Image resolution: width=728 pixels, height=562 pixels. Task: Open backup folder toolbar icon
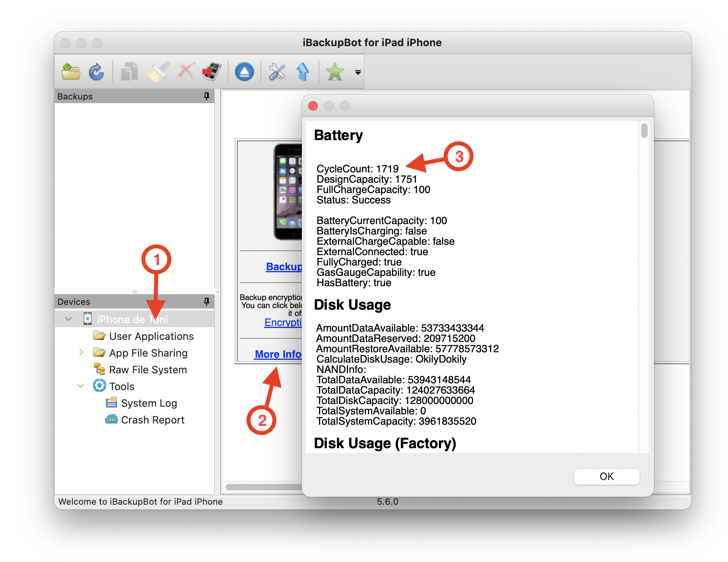71,72
